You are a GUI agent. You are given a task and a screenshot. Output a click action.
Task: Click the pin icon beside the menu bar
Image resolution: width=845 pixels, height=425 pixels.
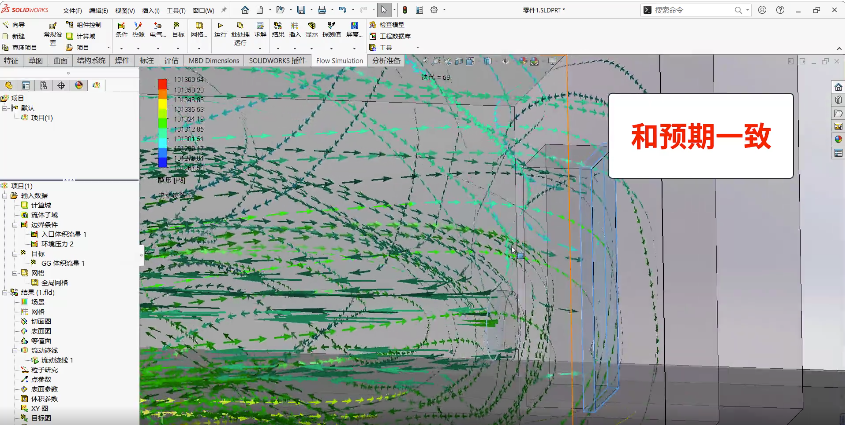[x=224, y=10]
